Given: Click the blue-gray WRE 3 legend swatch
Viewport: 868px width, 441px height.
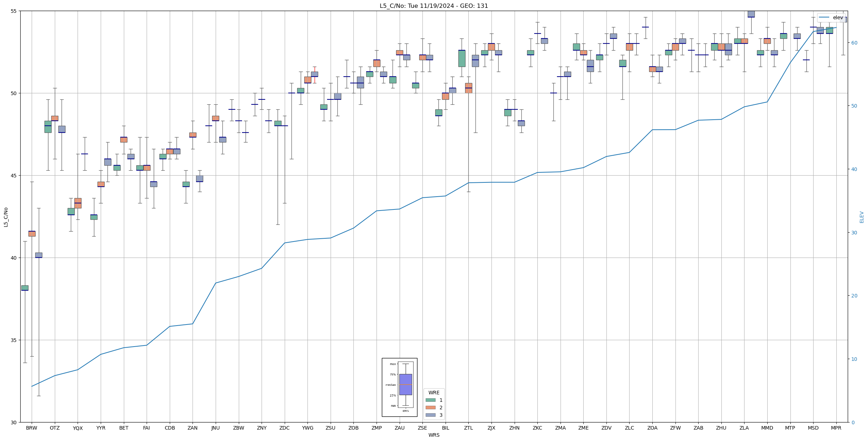Looking at the screenshot, I should (x=430, y=415).
